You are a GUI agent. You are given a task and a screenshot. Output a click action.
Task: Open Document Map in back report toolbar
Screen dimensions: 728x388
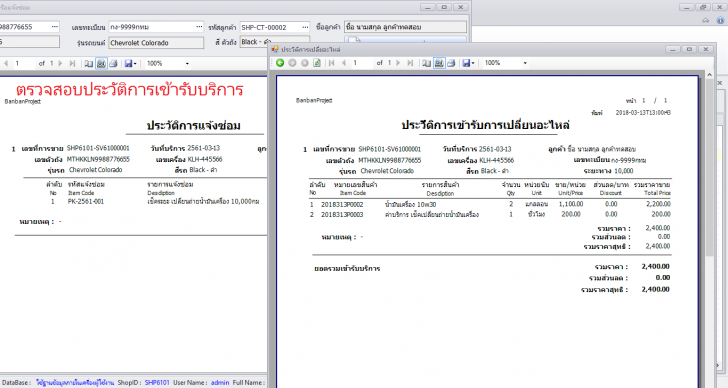click(89, 64)
